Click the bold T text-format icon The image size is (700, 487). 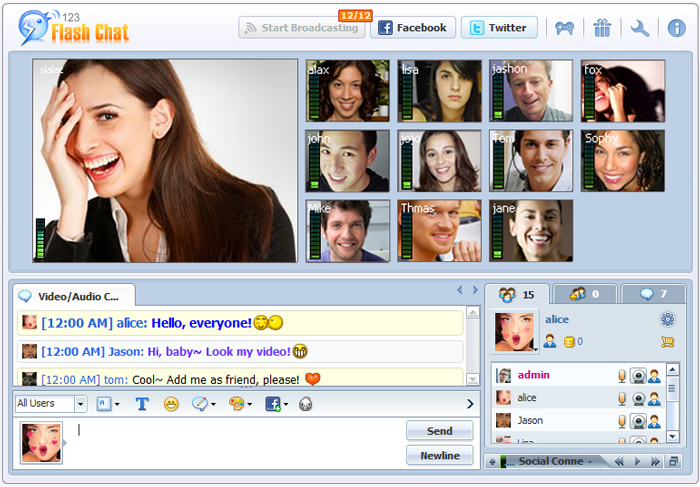(142, 404)
